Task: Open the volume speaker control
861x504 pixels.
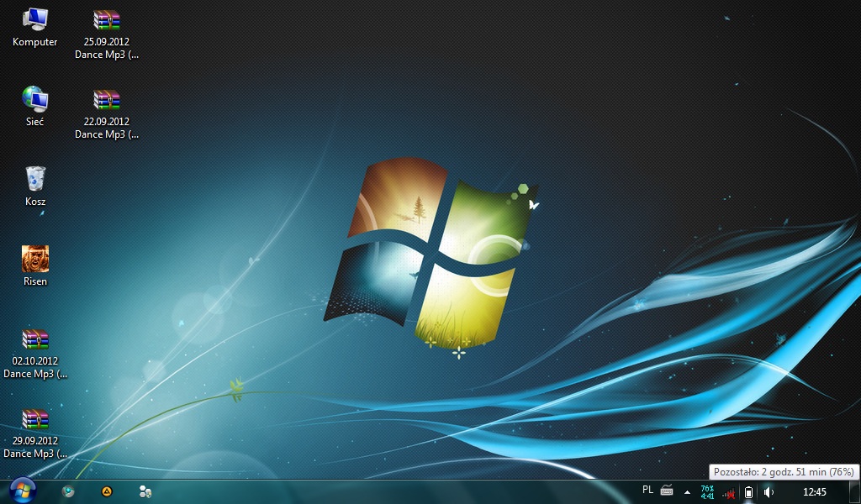Action: pyautogui.click(x=769, y=492)
